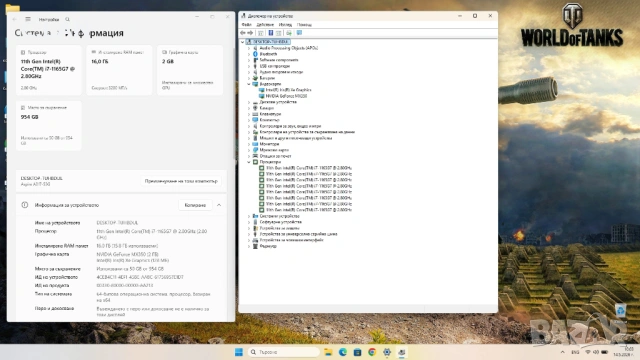Open Settings gear icon on the taskbar

387,352
